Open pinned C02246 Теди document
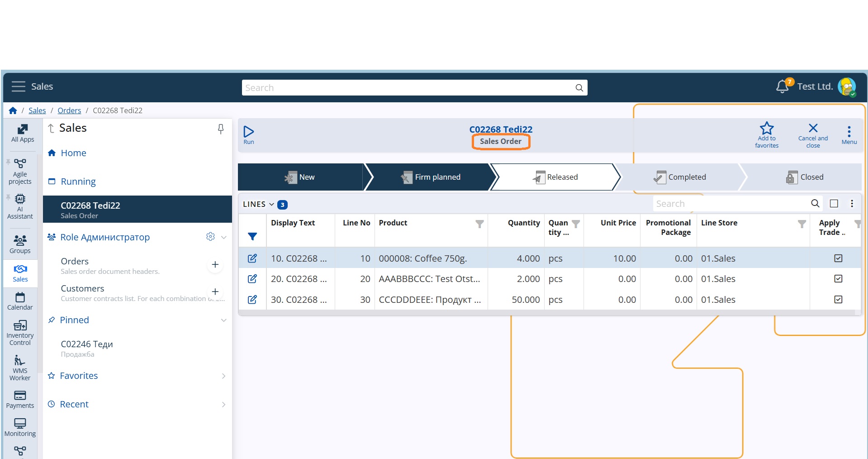 point(87,349)
